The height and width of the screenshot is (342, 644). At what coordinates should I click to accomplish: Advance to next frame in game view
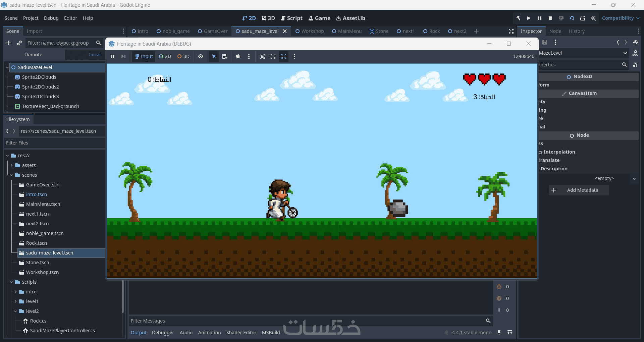(x=123, y=56)
